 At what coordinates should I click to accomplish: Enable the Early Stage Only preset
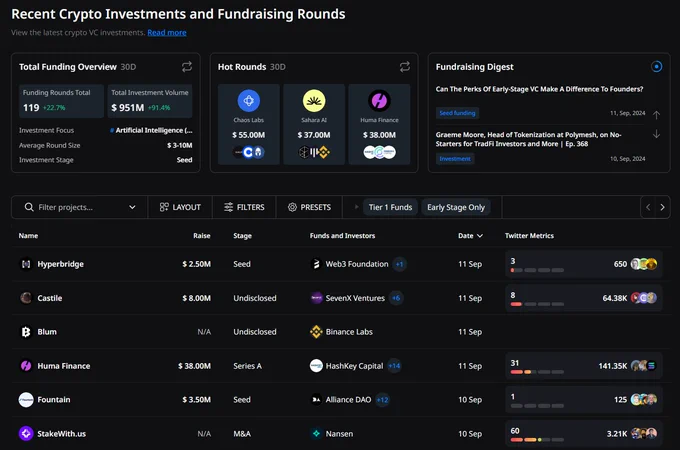(456, 207)
